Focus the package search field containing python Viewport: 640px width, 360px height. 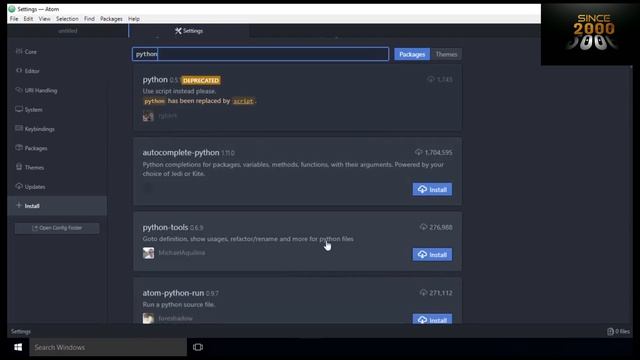pyautogui.click(x=260, y=54)
